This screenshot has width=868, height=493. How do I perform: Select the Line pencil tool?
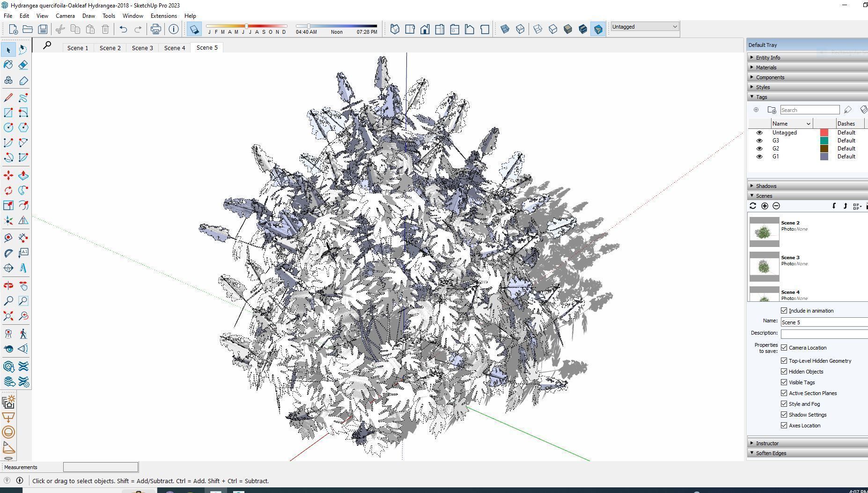pos(8,97)
